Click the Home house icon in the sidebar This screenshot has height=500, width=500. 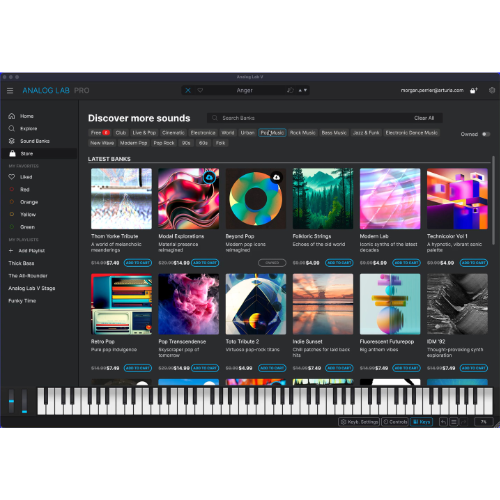[12, 116]
